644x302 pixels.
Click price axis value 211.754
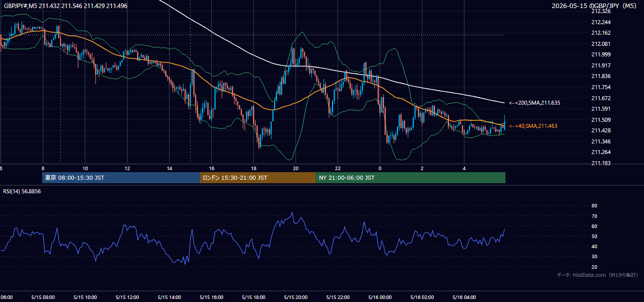600,87
